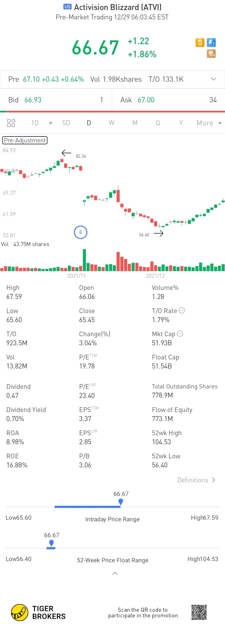Select the monthly M chart tab

[x=135, y=123]
